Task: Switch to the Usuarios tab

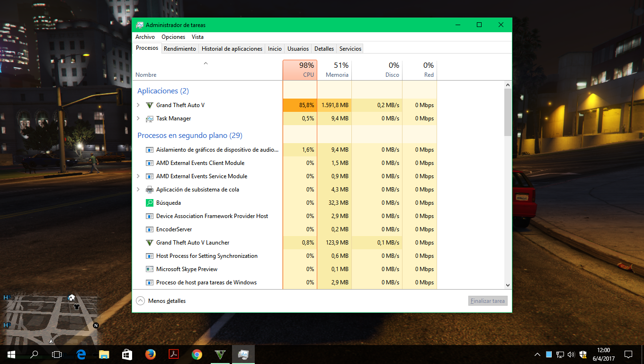Action: (298, 49)
